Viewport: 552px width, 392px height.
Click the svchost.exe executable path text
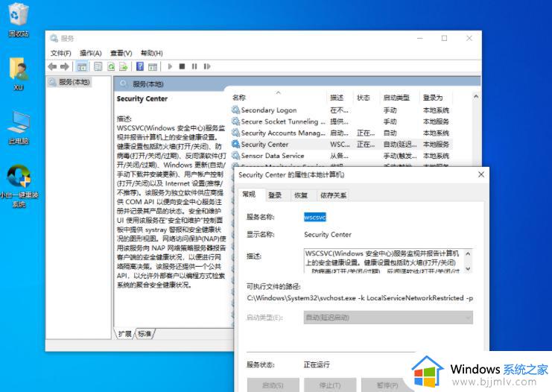tap(360, 298)
